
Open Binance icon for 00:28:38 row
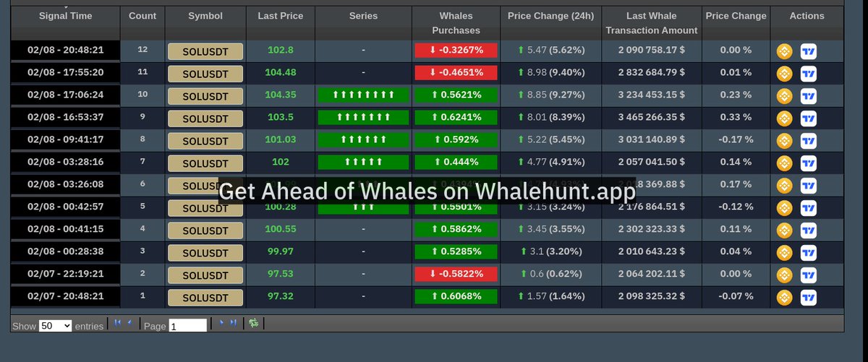click(x=785, y=253)
